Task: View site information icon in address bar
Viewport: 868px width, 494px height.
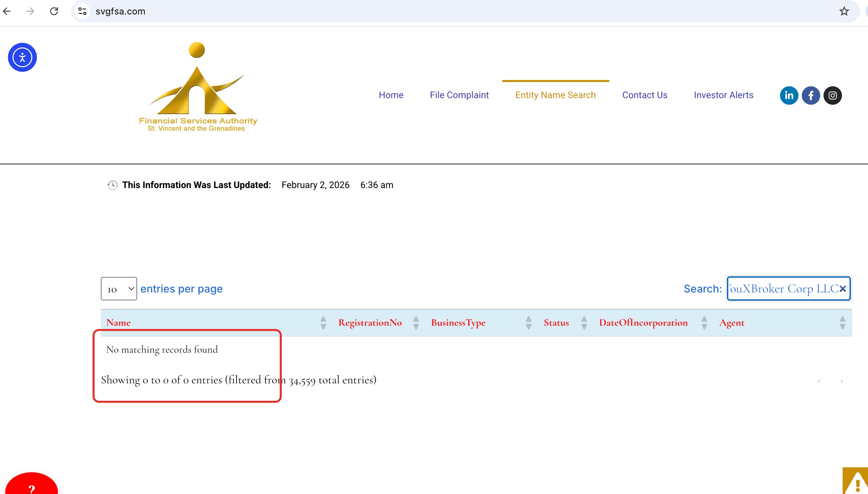Action: click(82, 11)
